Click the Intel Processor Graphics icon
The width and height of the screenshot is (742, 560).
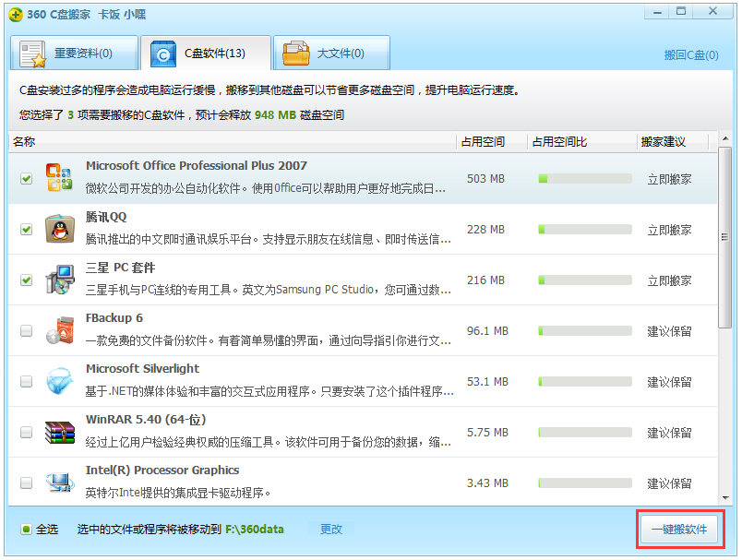pyautogui.click(x=60, y=483)
